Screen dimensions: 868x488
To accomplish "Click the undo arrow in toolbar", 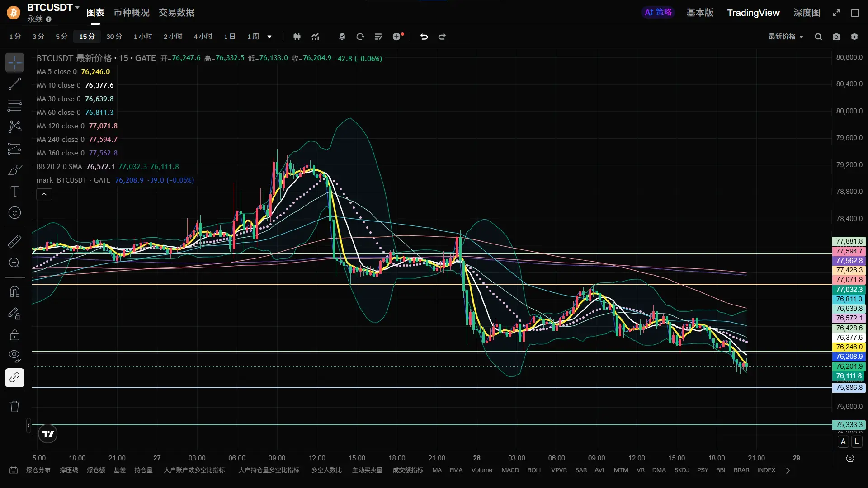I will [424, 37].
